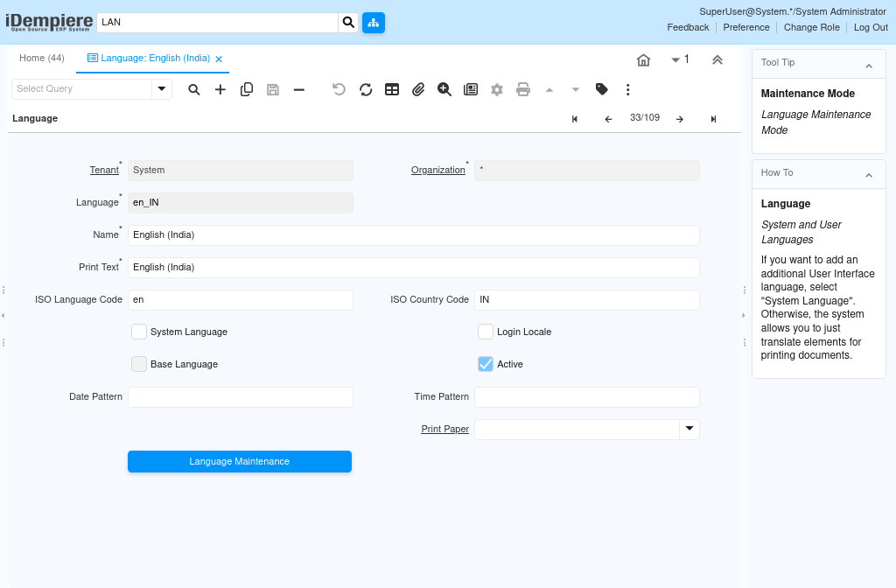The image size is (896, 588).
Task: Click Change Role
Action: click(x=811, y=27)
